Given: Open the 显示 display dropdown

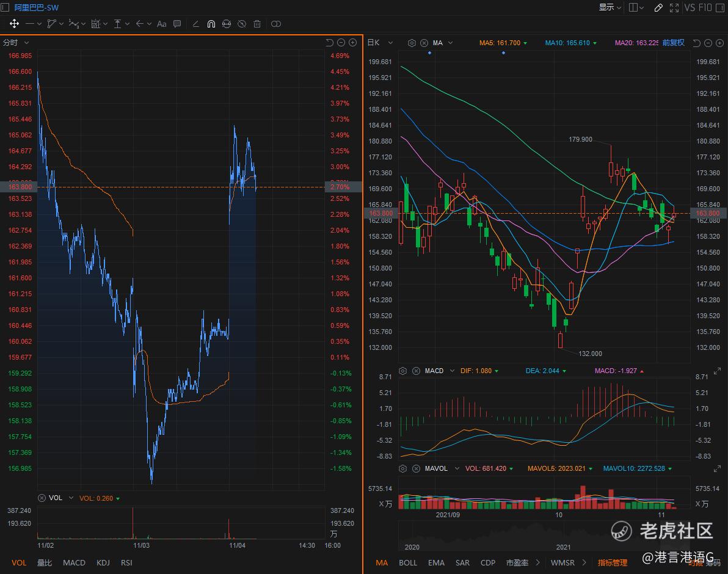Looking at the screenshot, I should [x=610, y=7].
